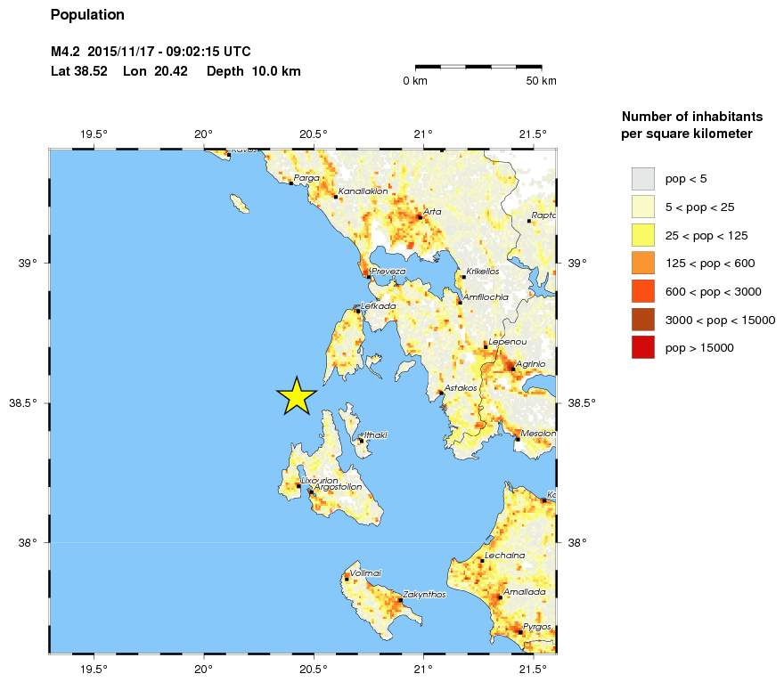Click the Zakynthos city marker
The height and width of the screenshot is (682, 784).
[399, 598]
